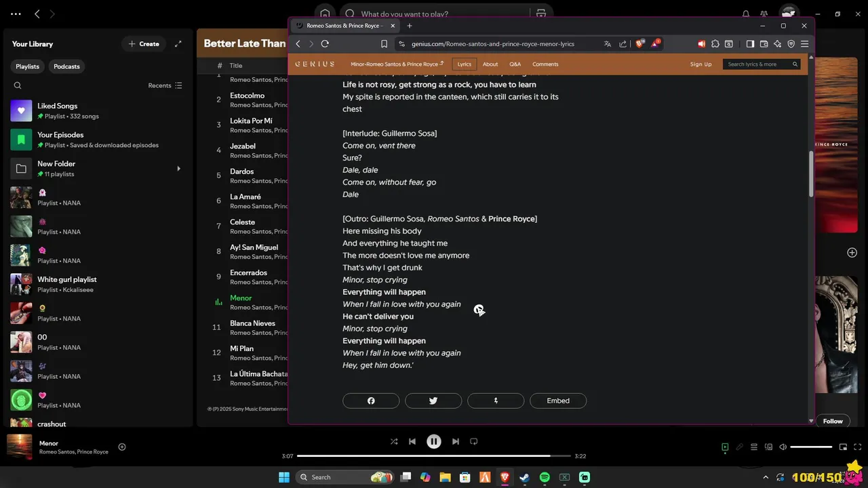Switch to Lyrics tab on Genius

[x=465, y=64]
